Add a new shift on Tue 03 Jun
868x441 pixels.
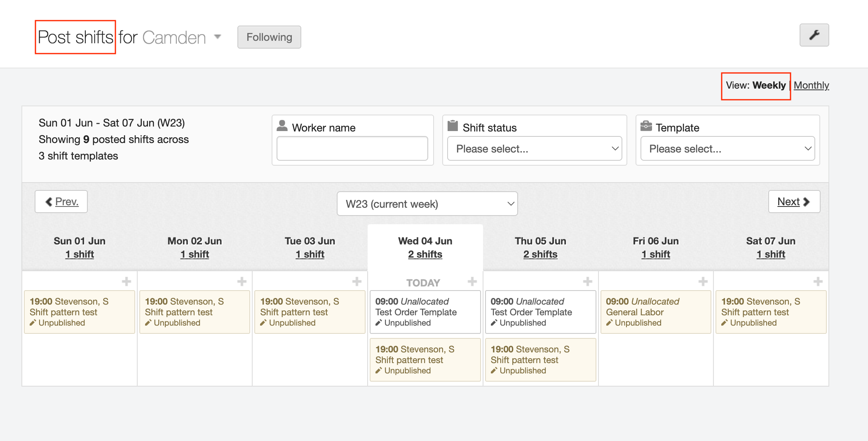pos(357,281)
